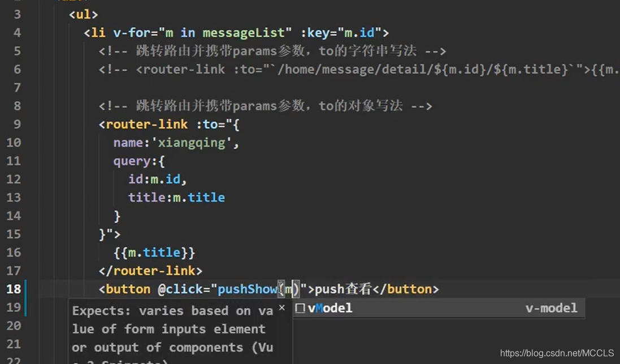Click the closing }"> on line 15

tap(110, 235)
